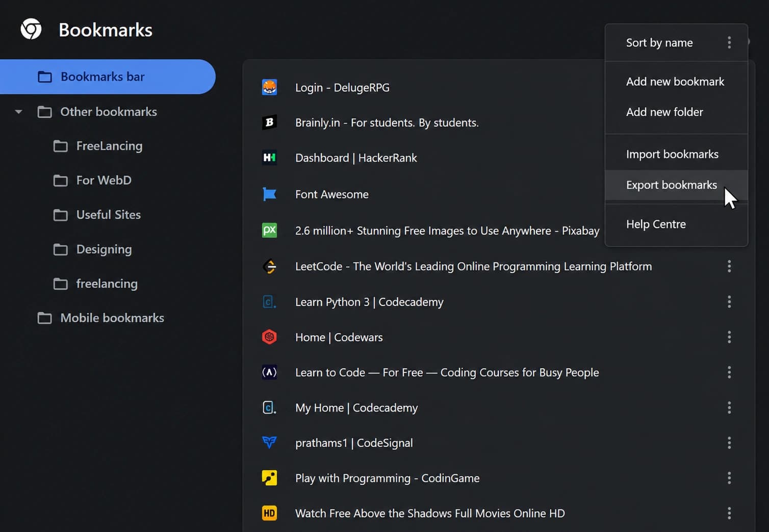Click the Brainly.in favicon icon

click(269, 122)
